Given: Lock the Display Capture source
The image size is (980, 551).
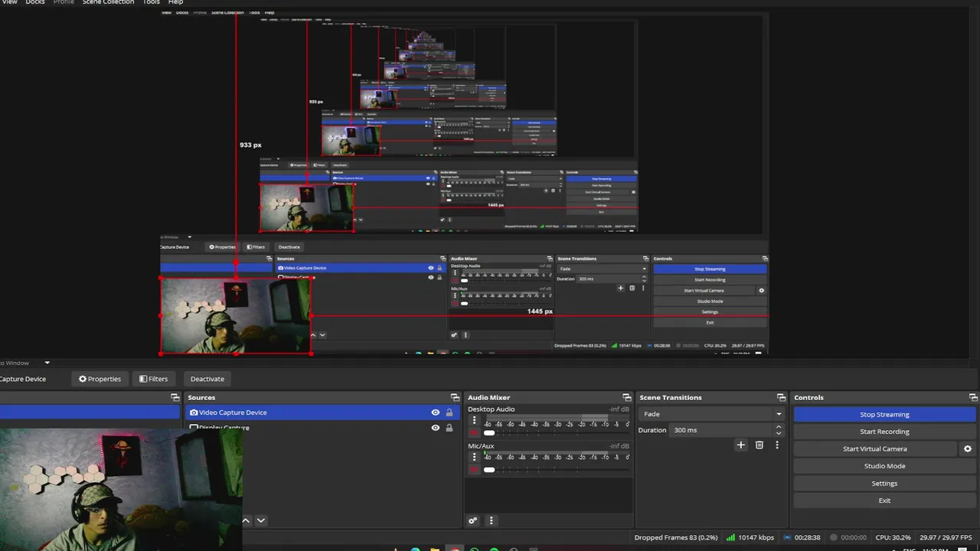Looking at the screenshot, I should (x=449, y=428).
